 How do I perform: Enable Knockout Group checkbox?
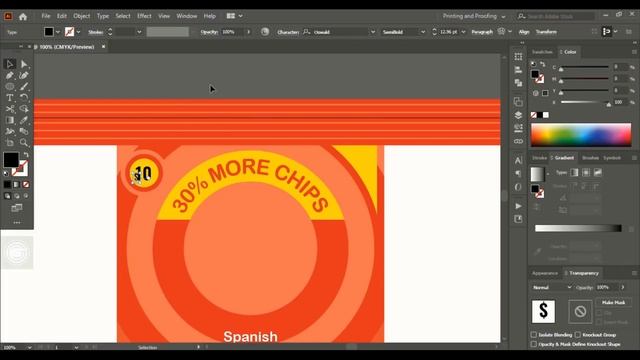pos(578,335)
